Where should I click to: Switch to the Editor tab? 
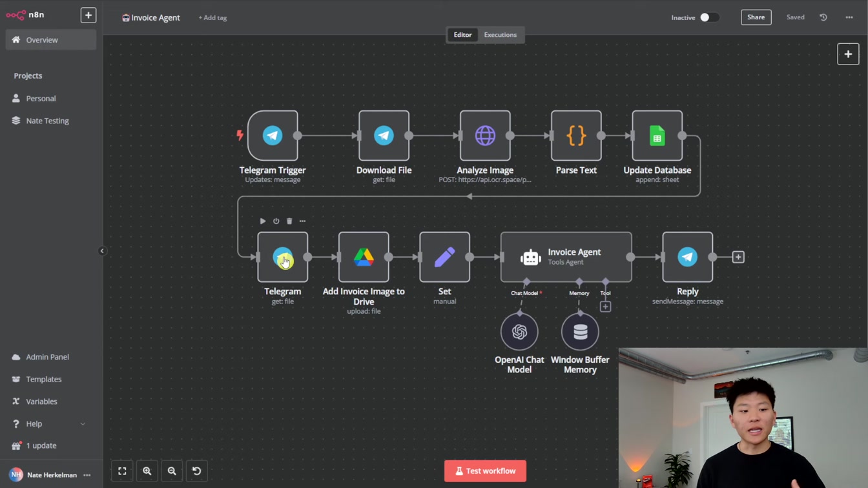[462, 35]
